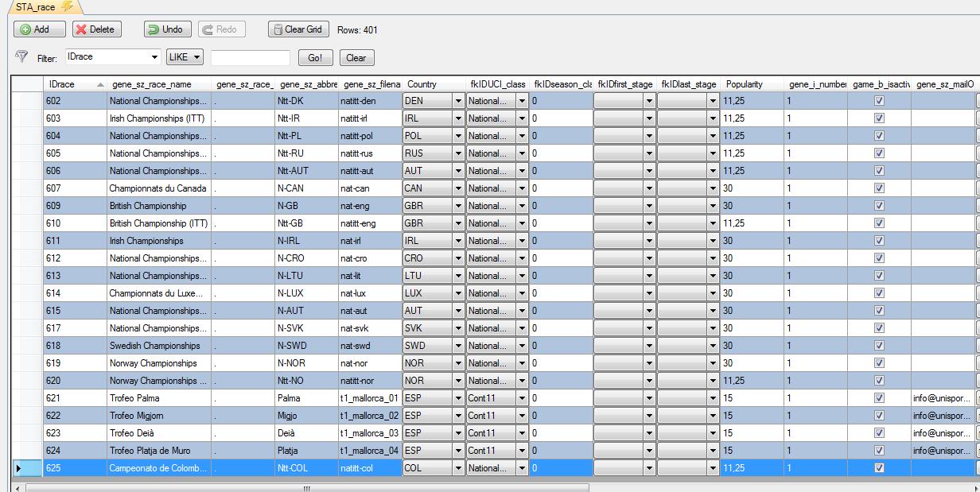Click the sort arrow in IDrace header

[x=100, y=84]
